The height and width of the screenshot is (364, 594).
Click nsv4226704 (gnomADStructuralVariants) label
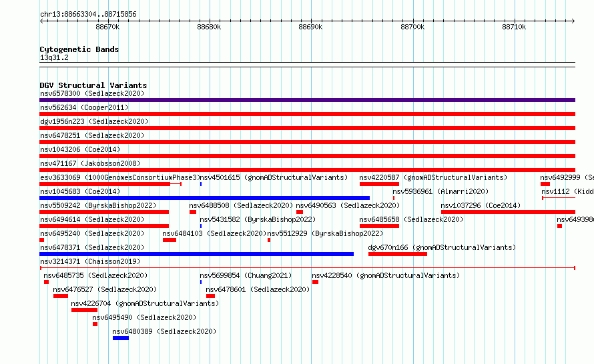tap(145, 303)
